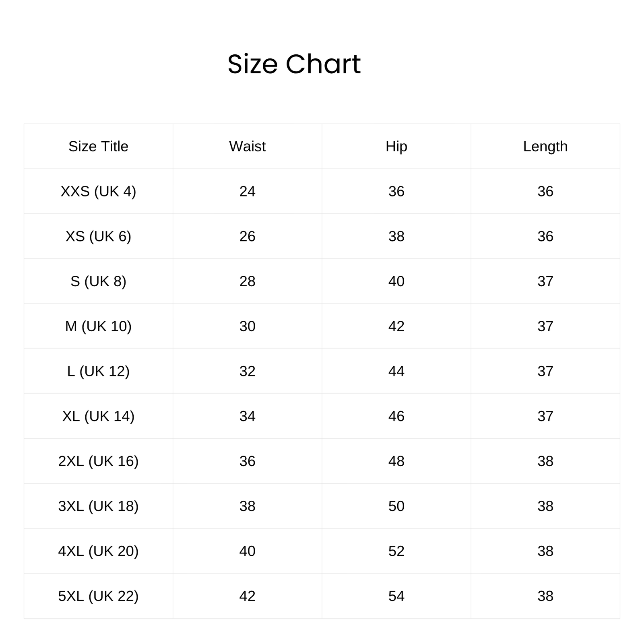Image resolution: width=644 pixels, height=644 pixels.
Task: Select the XXS (UK 4) row label
Action: [98, 191]
